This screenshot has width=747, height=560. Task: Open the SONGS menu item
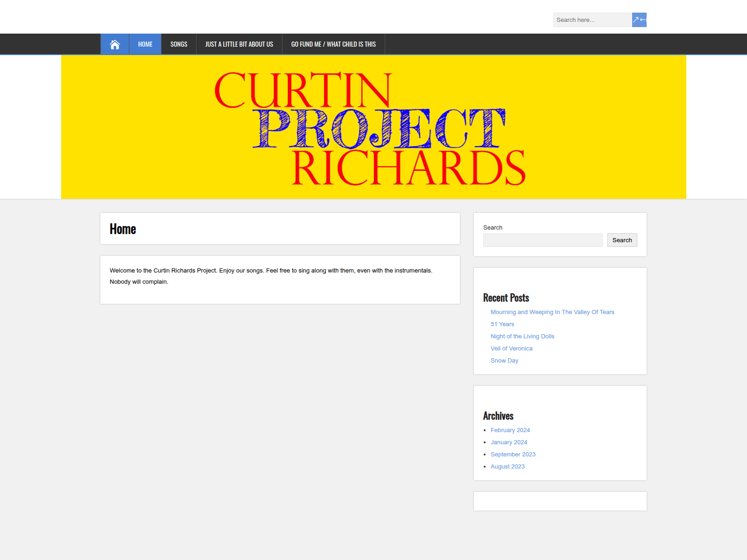179,44
